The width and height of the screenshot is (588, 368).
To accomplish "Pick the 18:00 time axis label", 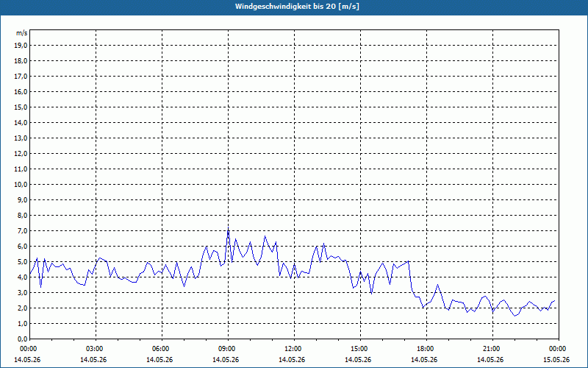I will coord(426,349).
